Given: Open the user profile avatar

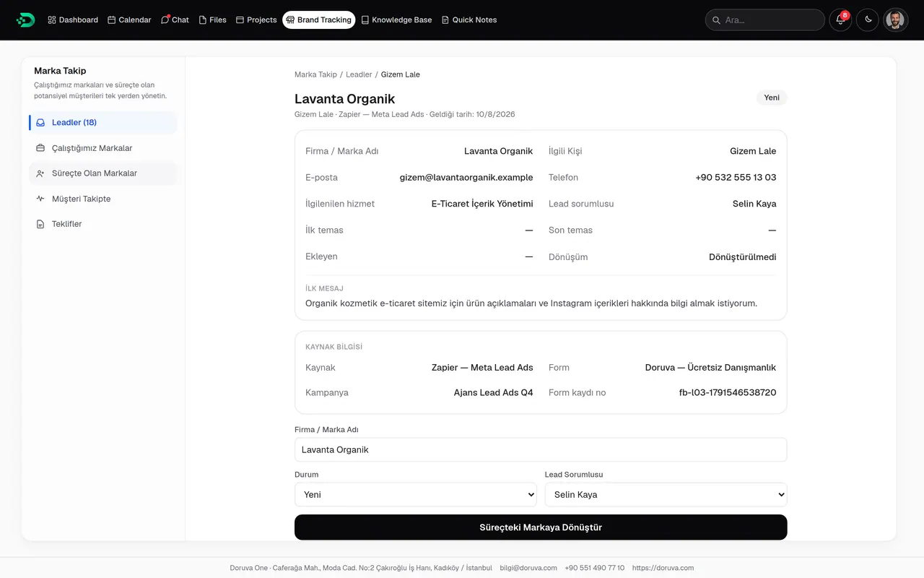Looking at the screenshot, I should click(895, 20).
